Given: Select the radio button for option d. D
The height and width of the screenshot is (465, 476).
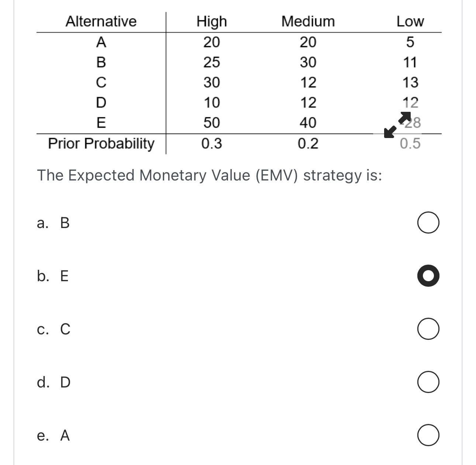Looking at the screenshot, I should (x=428, y=382).
